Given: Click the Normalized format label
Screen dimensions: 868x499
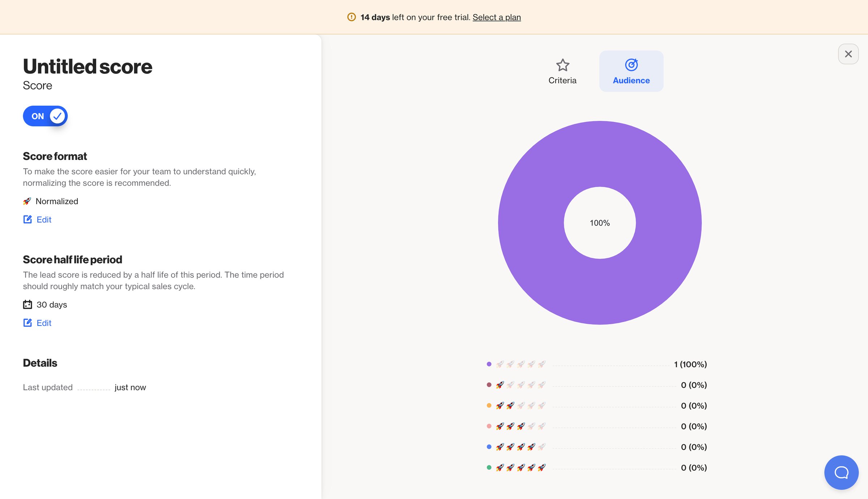Looking at the screenshot, I should click(57, 201).
